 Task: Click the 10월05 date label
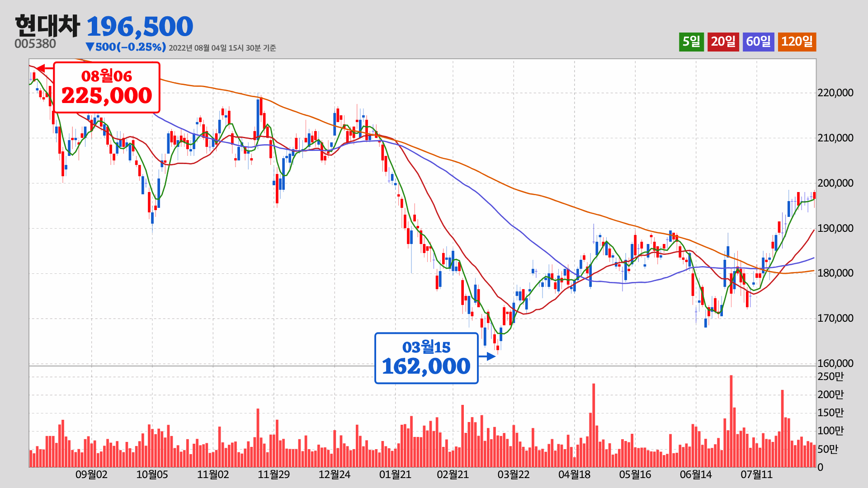click(x=152, y=474)
